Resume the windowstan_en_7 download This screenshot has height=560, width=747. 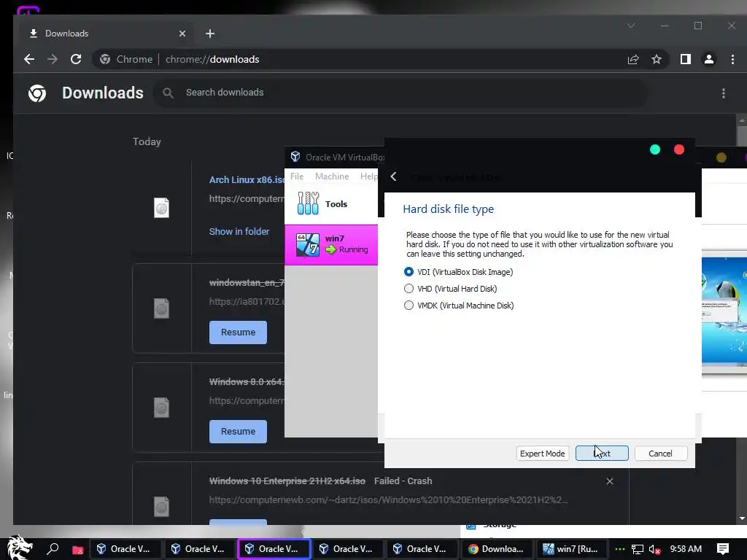point(239,332)
